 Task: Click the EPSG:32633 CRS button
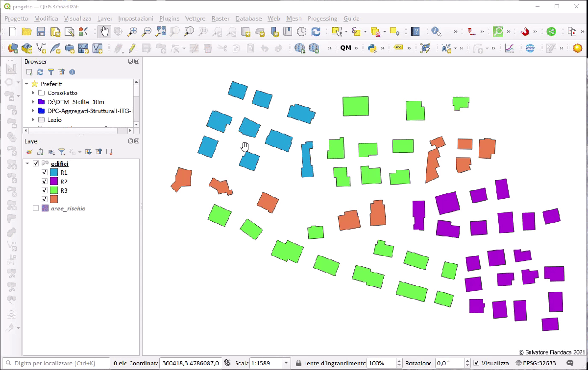539,364
